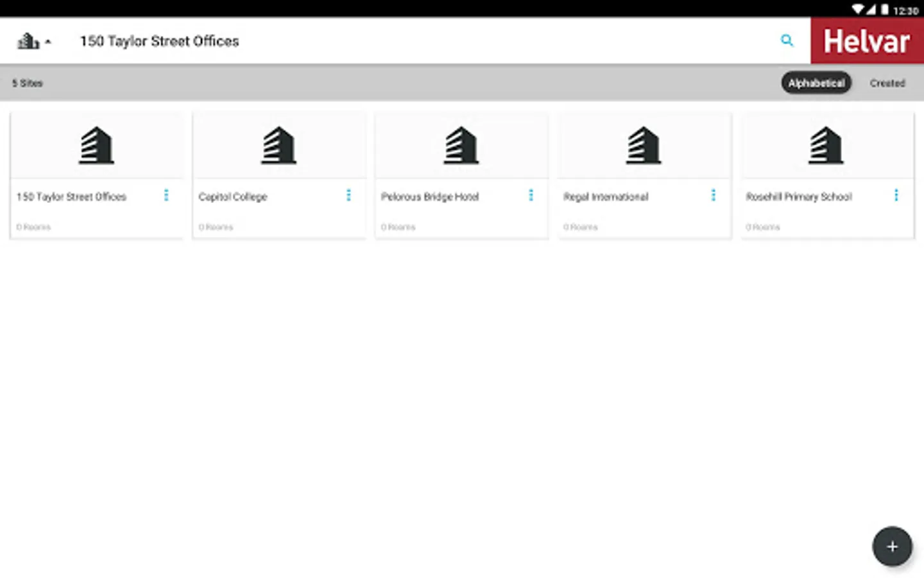The image size is (924, 578).
Task: Select the 150 Taylor Street Offices building thumbnail
Action: point(96,145)
